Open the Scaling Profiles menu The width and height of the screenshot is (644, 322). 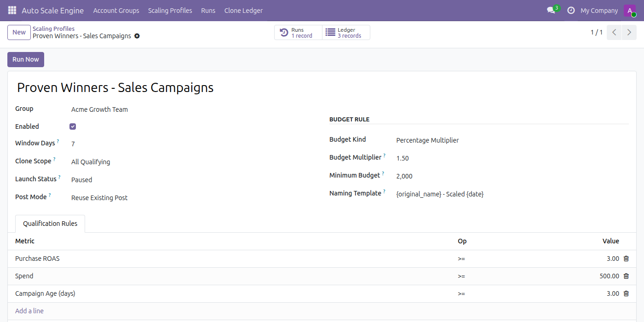coord(170,10)
